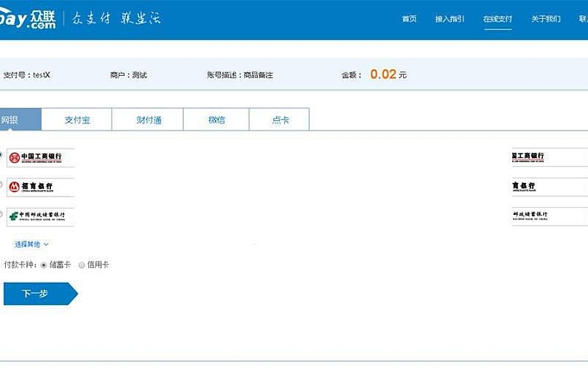Viewport: 588px width, 392px height.
Task: Pick the 工商银行 option at the right edge
Action: 549,157
